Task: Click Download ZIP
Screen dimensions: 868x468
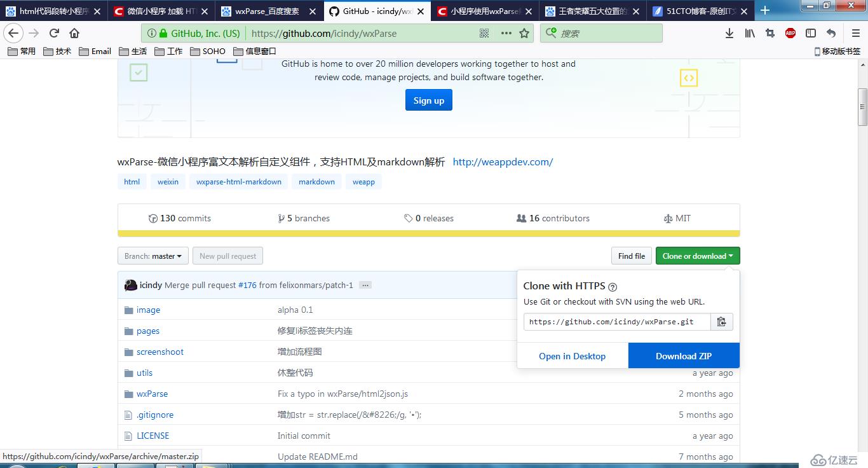Action: 684,356
